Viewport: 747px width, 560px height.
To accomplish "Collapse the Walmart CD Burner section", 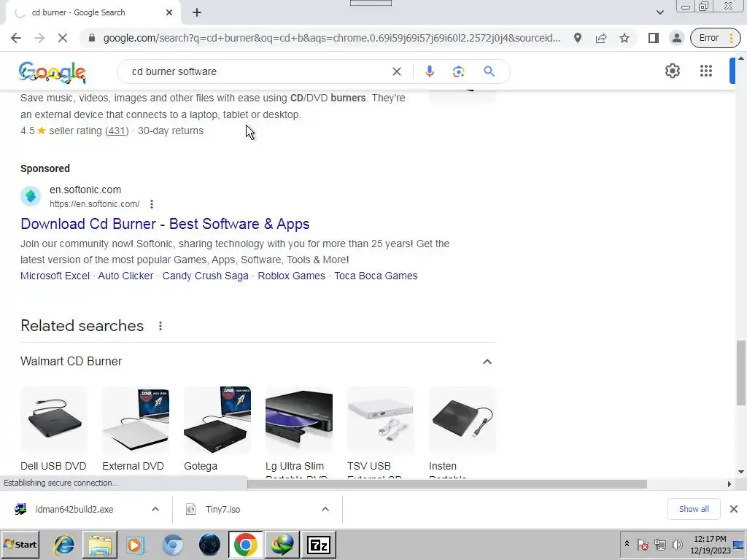I will click(487, 362).
